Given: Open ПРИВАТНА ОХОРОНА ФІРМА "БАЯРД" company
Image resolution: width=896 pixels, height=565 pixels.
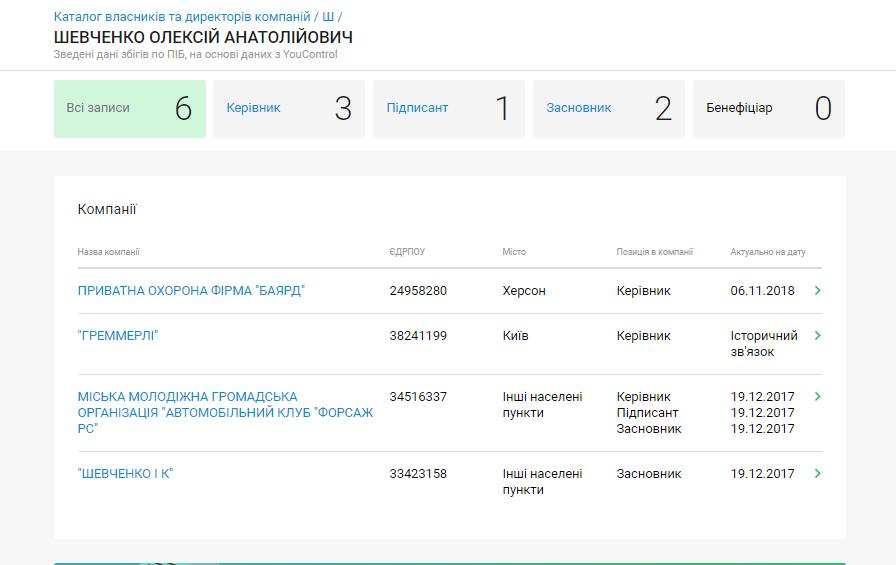Looking at the screenshot, I should [191, 291].
